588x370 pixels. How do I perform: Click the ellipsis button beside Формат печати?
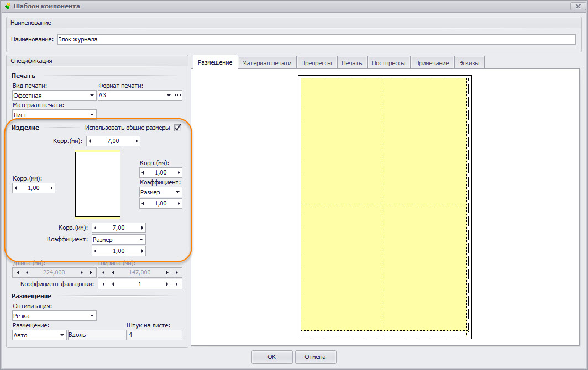178,95
